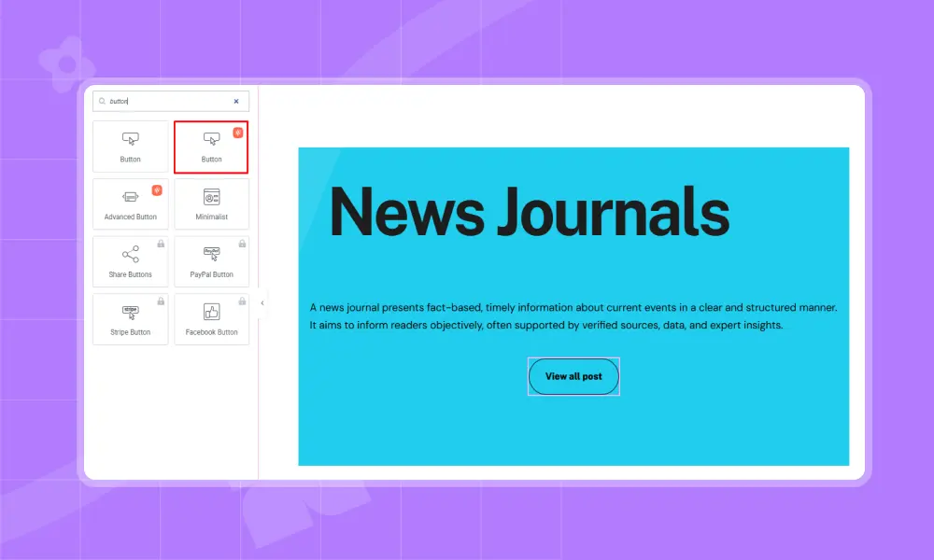This screenshot has height=560, width=934.
Task: Select the first Button widget without badge
Action: click(x=131, y=147)
